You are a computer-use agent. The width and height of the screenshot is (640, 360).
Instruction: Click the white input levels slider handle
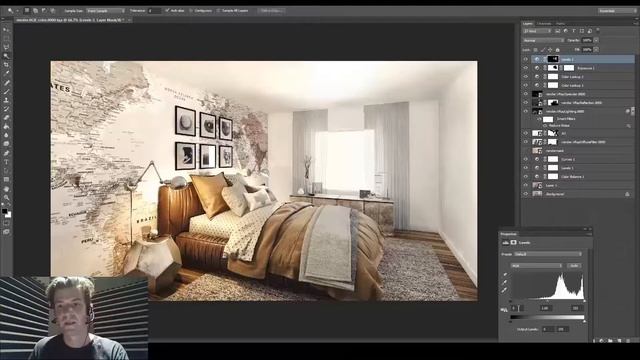click(x=584, y=301)
